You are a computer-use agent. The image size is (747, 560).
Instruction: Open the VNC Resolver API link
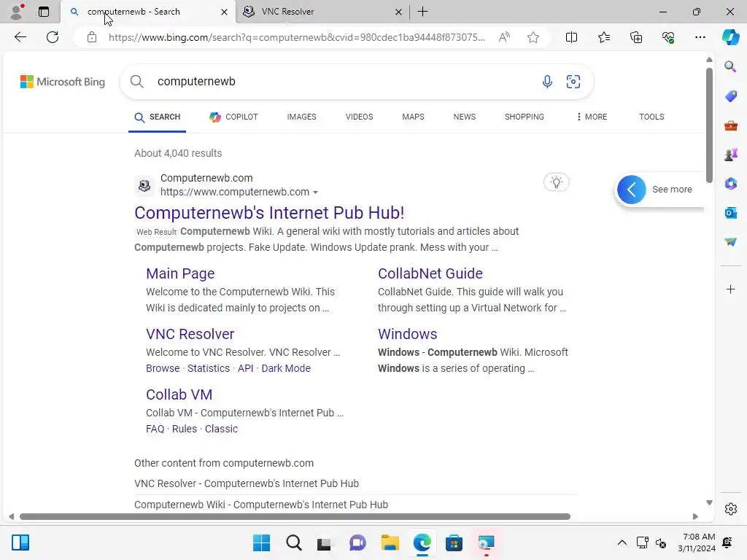click(x=245, y=368)
